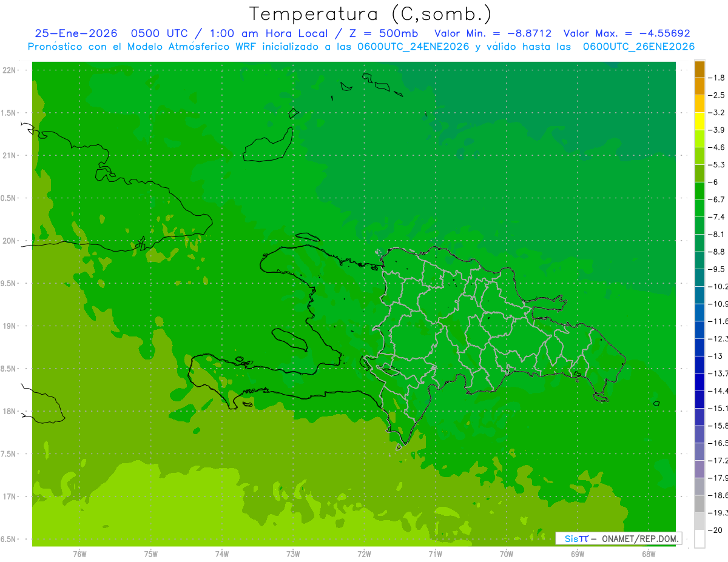Click the '-6.7' colorbar label

click(x=716, y=199)
